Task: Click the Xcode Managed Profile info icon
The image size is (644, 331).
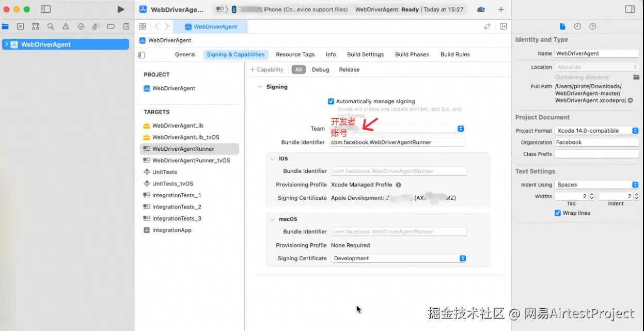Action: (x=398, y=185)
